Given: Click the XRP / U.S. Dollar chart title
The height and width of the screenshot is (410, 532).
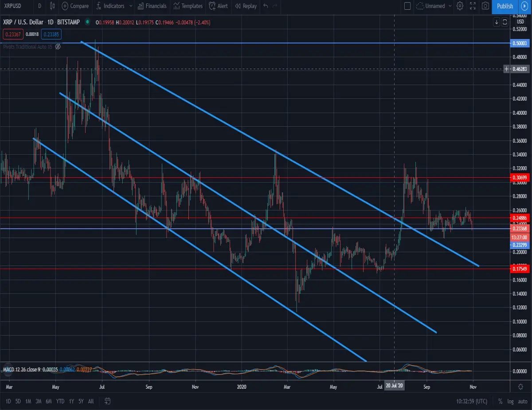Looking at the screenshot, I should (x=24, y=22).
